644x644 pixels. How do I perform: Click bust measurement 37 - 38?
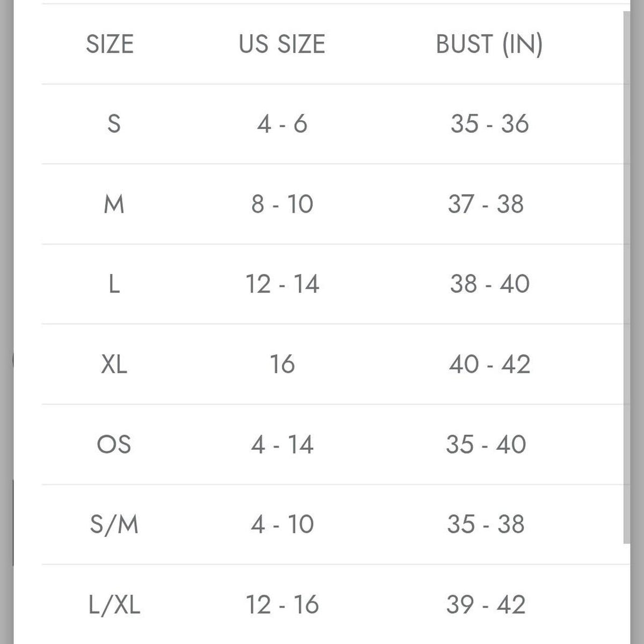pyautogui.click(x=486, y=204)
